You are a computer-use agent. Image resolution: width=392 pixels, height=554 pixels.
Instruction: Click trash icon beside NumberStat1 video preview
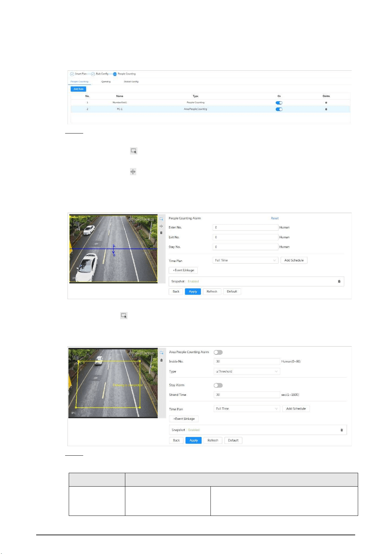[x=161, y=233]
